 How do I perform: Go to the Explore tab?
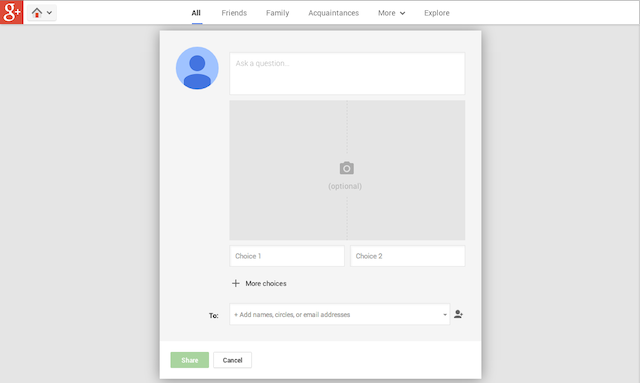pyautogui.click(x=437, y=13)
